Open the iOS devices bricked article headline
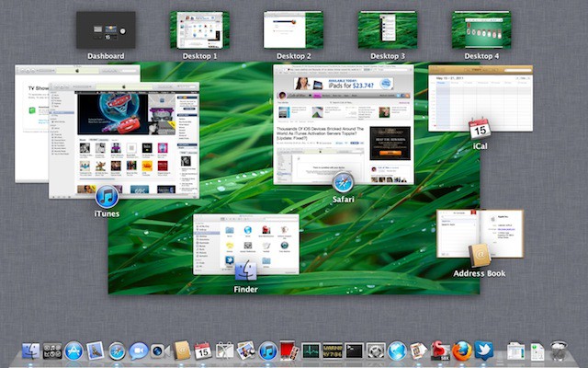 pyautogui.click(x=321, y=133)
